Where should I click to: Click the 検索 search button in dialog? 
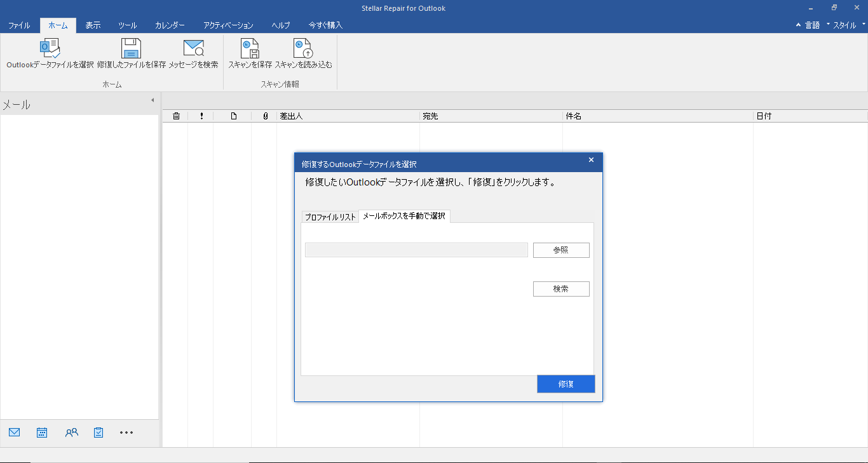(561, 289)
